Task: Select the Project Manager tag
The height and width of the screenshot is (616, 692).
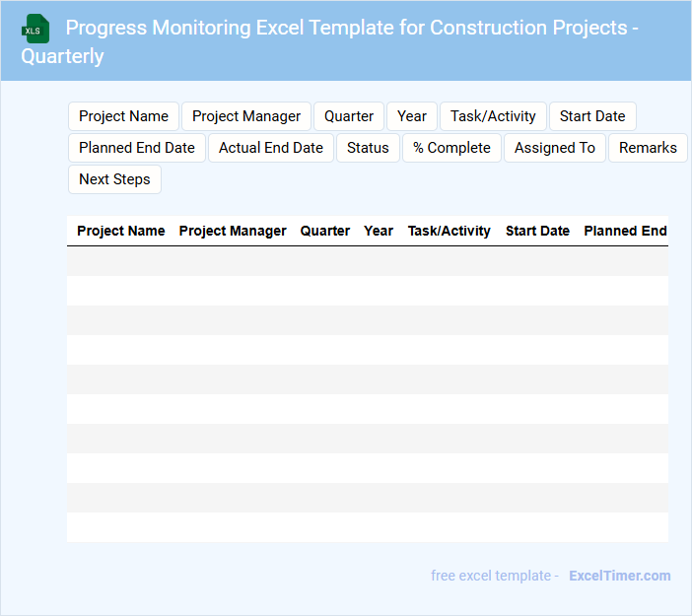Action: 246,116
